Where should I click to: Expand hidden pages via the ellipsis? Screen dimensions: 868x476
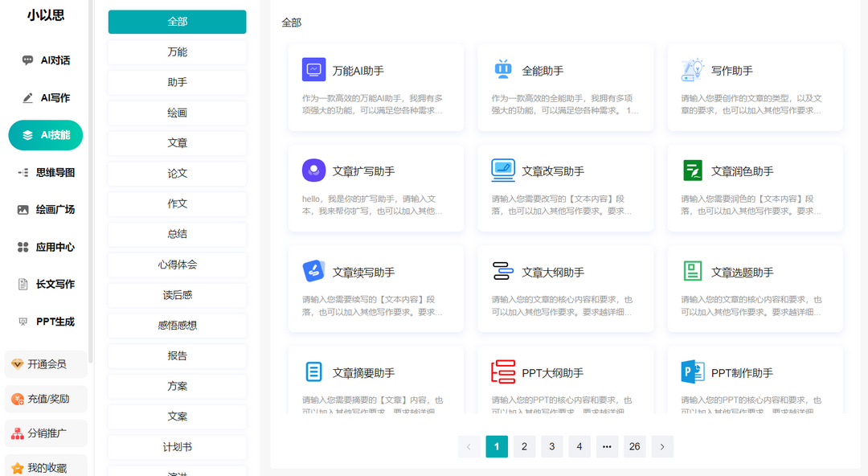tap(607, 446)
